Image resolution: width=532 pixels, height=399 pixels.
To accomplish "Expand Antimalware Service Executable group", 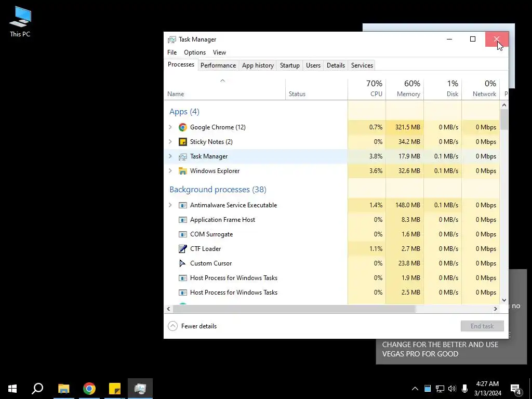I will click(170, 205).
